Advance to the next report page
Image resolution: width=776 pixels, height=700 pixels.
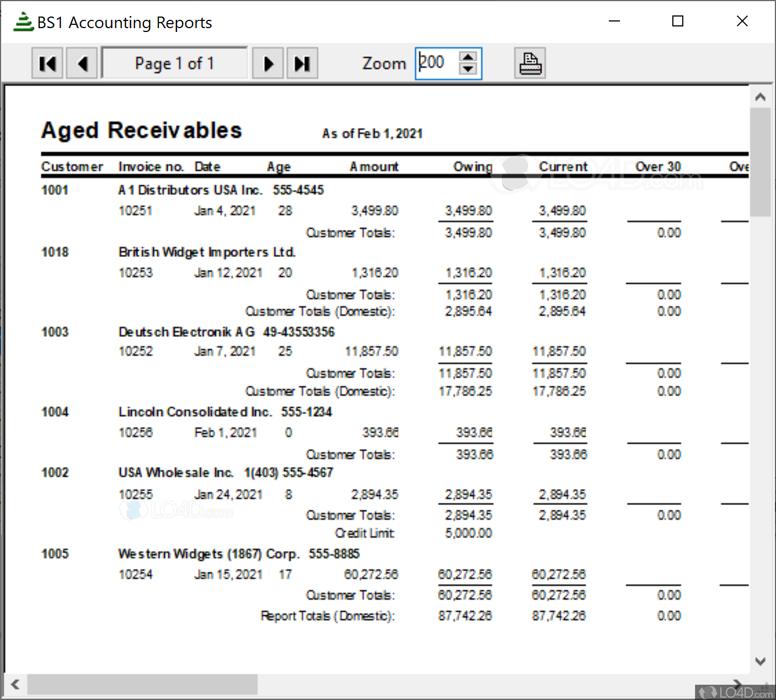268,63
